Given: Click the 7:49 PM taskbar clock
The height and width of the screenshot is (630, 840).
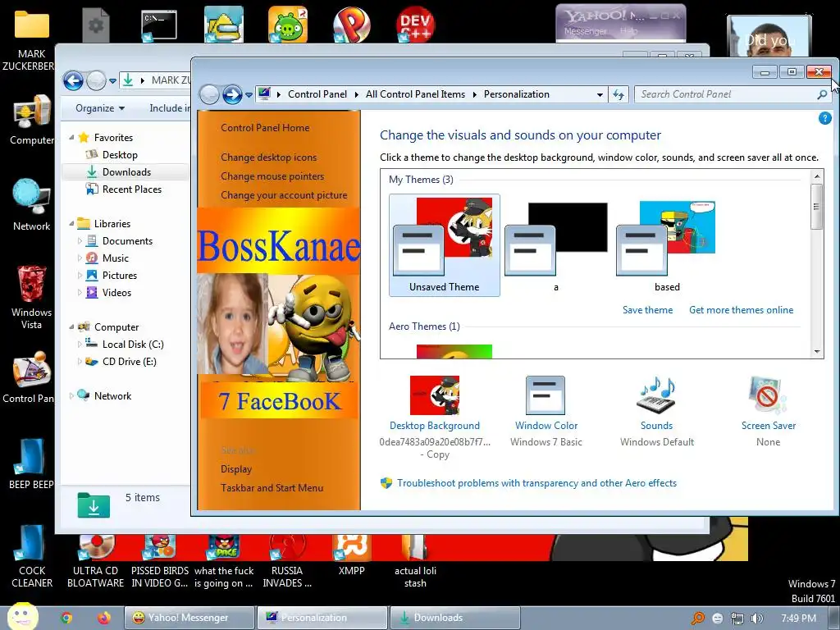Looking at the screenshot, I should click(x=798, y=619).
